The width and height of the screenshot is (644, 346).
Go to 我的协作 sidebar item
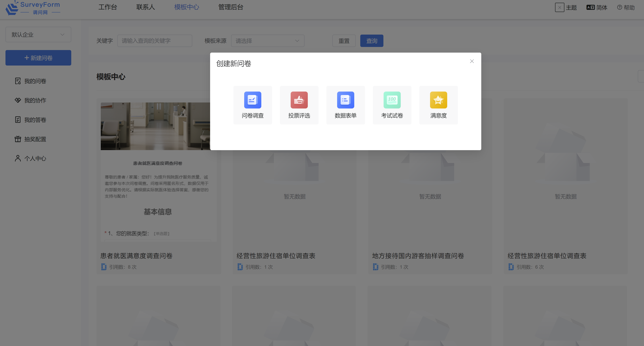[x=35, y=100]
